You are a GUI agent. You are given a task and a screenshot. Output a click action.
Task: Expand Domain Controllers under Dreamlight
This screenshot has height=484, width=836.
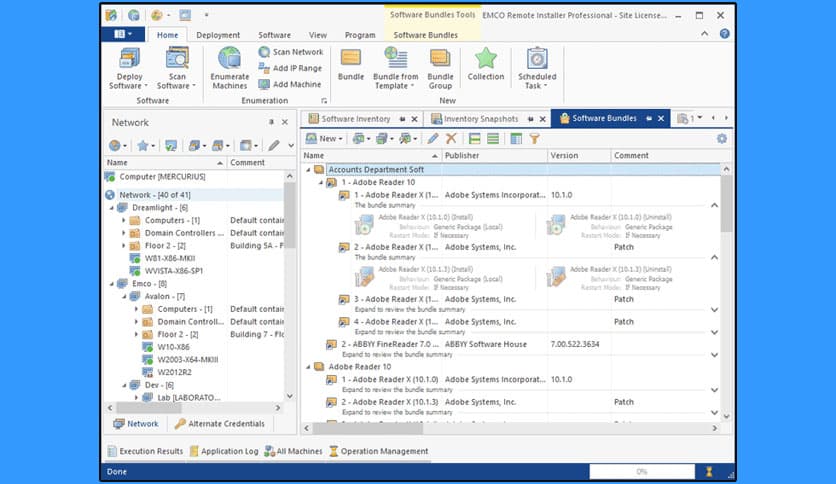(x=124, y=233)
